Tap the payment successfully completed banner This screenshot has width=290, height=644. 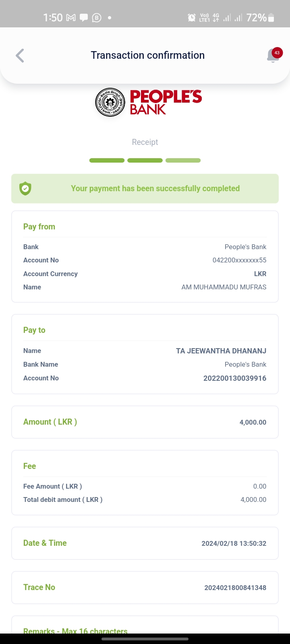point(155,188)
